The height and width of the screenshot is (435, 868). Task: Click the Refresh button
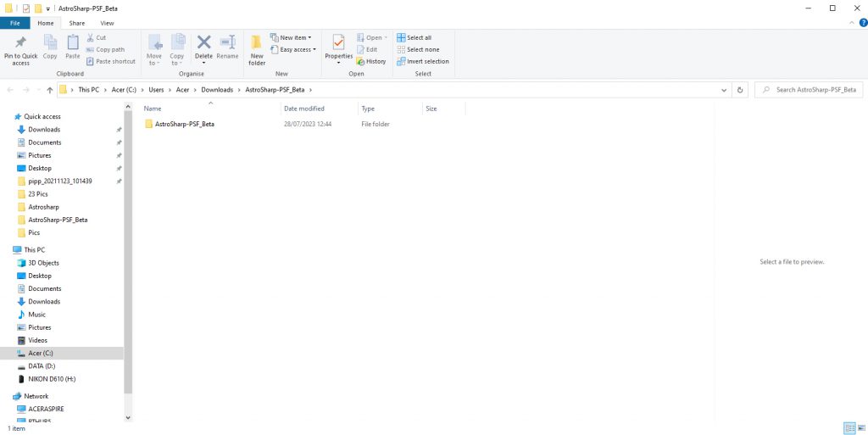[739, 90]
